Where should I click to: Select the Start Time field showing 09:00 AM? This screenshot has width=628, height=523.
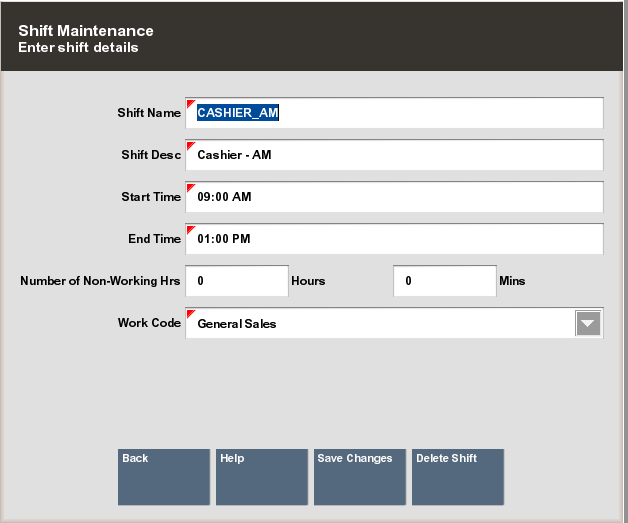pyautogui.click(x=394, y=197)
